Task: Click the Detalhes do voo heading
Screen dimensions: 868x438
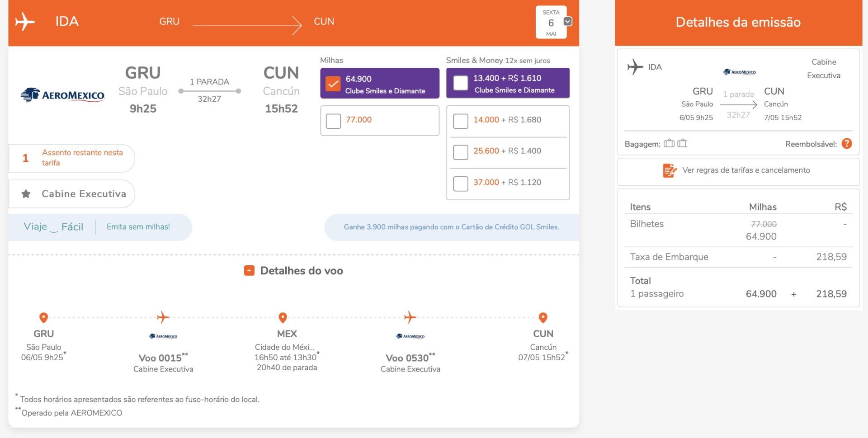Action: 302,271
